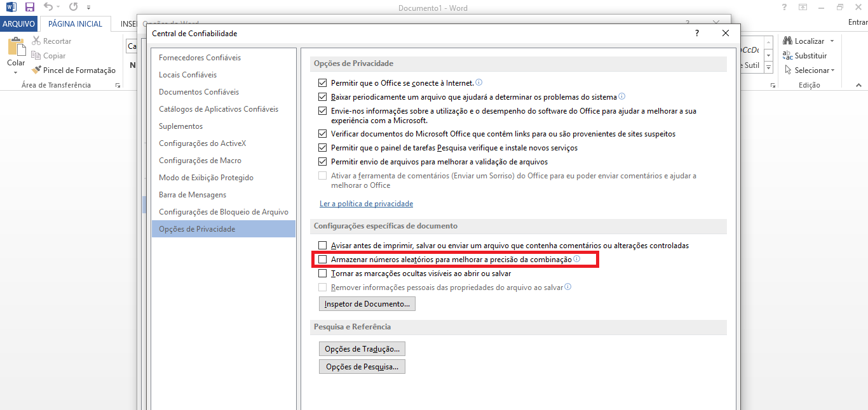Select Catálogos de Aplicativos Confiáveis category
Viewport: 868px width, 410px height.
pos(224,109)
